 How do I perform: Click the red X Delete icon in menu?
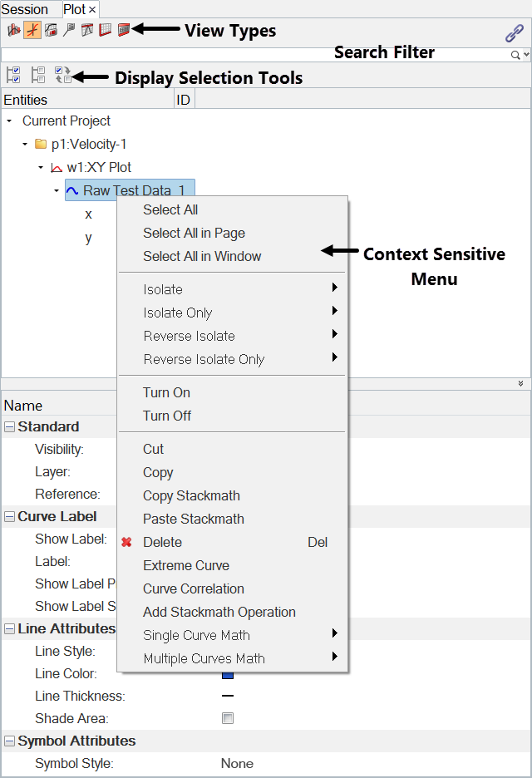[126, 542]
